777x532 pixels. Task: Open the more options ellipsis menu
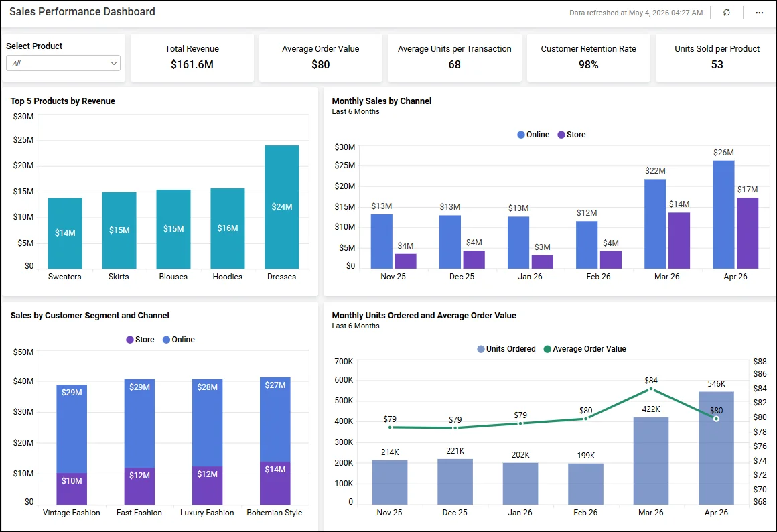point(759,13)
